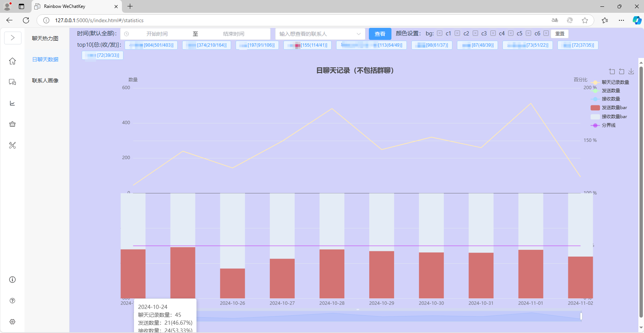The height and width of the screenshot is (333, 644).
Task: Select top10 contact tag [72(37/35)]
Action: (x=578, y=45)
